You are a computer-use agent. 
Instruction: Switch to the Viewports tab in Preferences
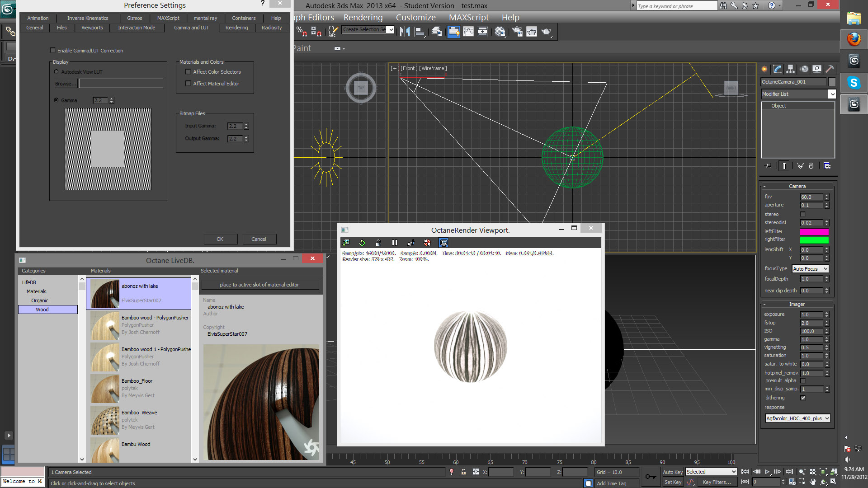92,28
